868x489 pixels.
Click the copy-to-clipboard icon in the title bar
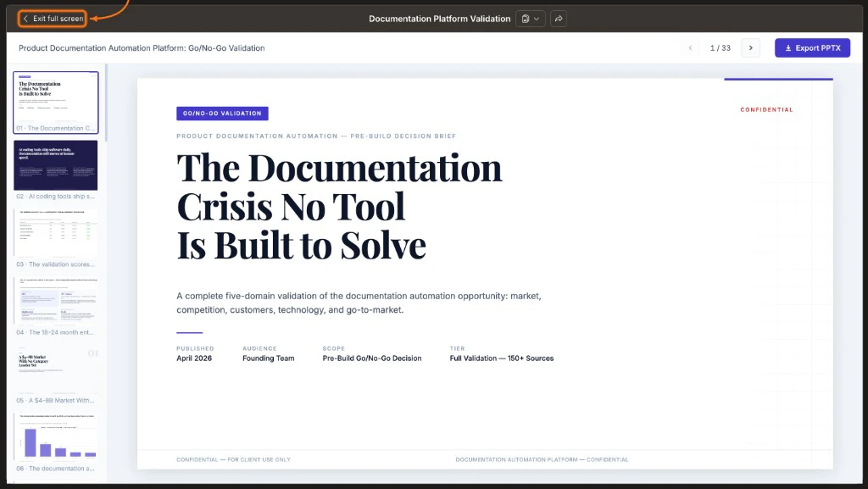tap(525, 18)
